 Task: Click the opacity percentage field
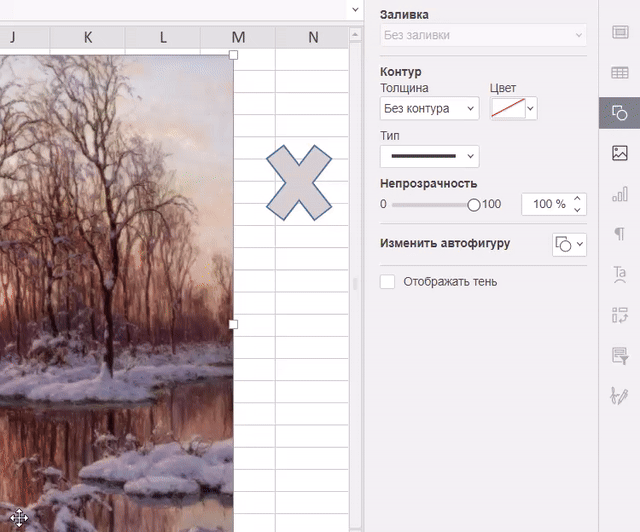click(x=549, y=204)
